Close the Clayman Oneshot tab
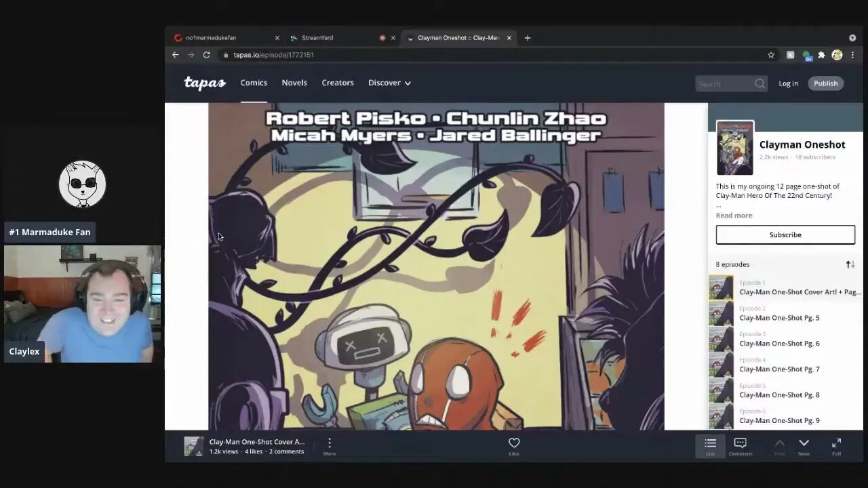This screenshot has width=868, height=488. [x=509, y=38]
